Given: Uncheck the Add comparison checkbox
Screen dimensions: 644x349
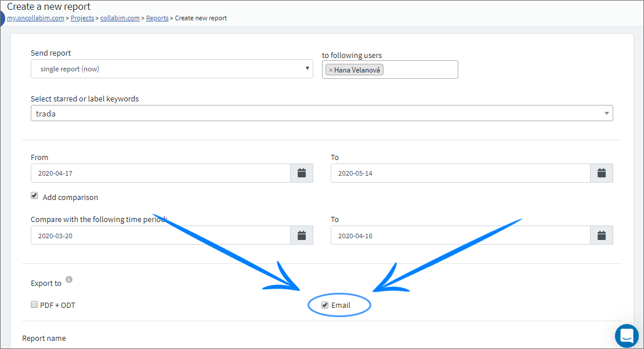Looking at the screenshot, I should (34, 196).
